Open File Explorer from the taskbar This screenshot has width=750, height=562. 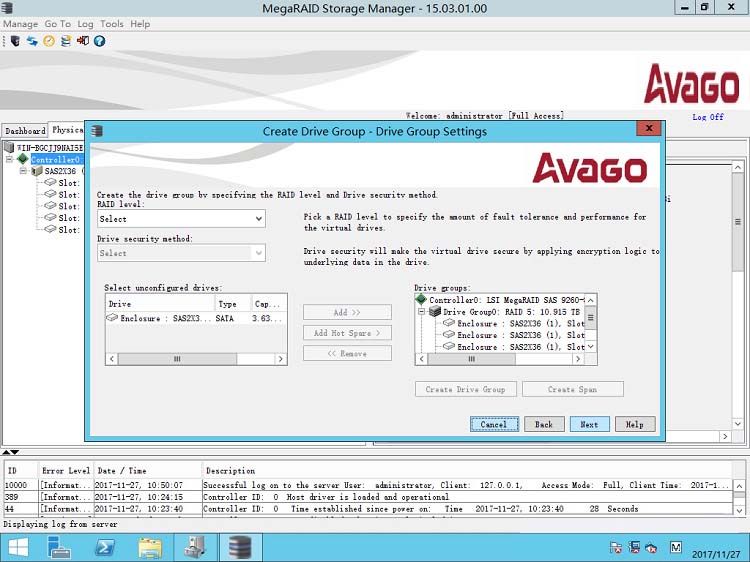tap(150, 547)
